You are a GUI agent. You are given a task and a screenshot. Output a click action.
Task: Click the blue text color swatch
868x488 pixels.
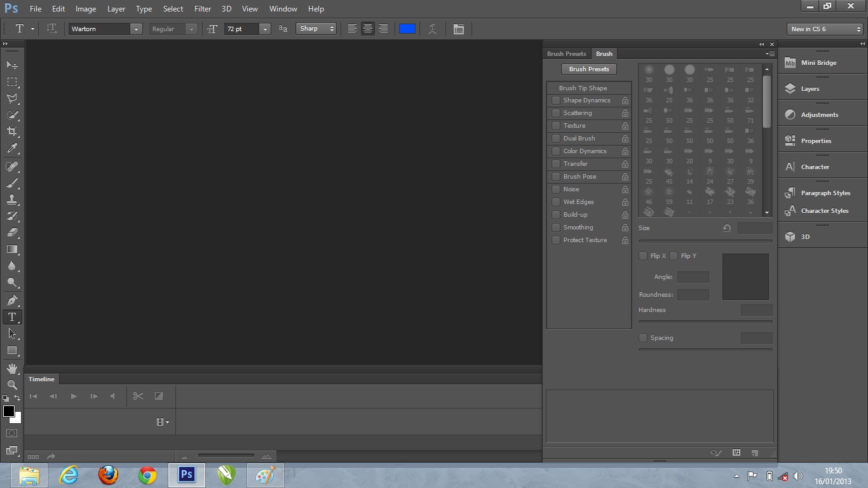(407, 29)
